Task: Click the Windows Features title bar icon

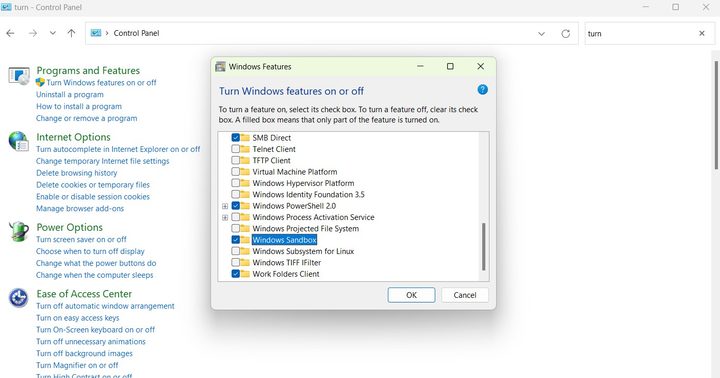Action: point(220,67)
